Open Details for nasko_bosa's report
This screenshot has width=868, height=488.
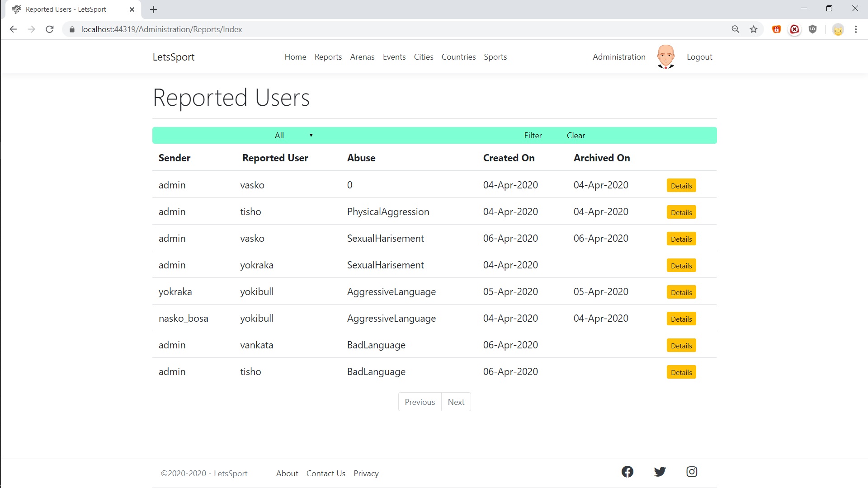tap(681, 319)
